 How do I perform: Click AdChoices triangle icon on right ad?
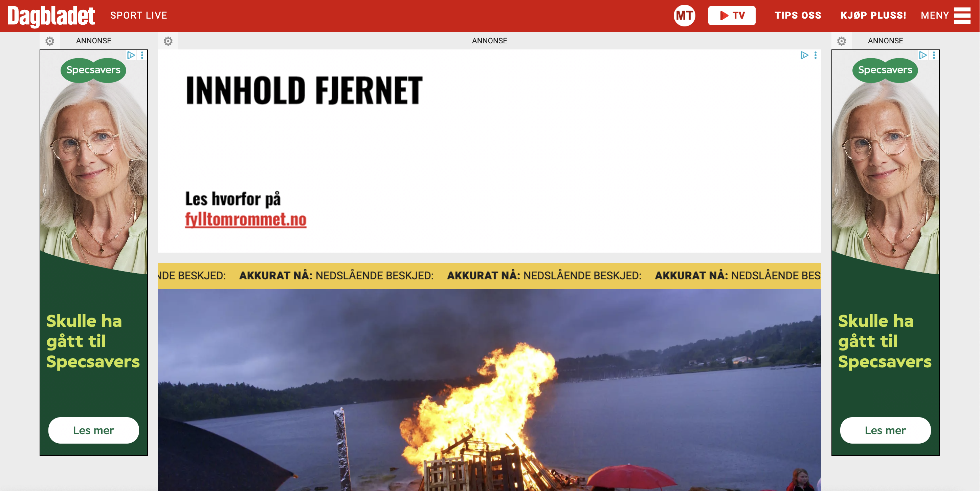coord(922,56)
